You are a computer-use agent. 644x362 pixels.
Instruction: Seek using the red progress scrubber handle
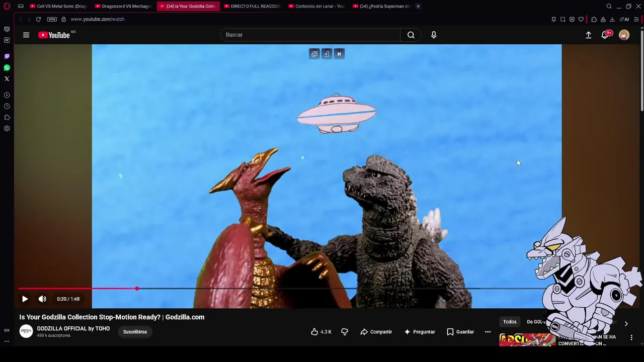click(x=137, y=289)
